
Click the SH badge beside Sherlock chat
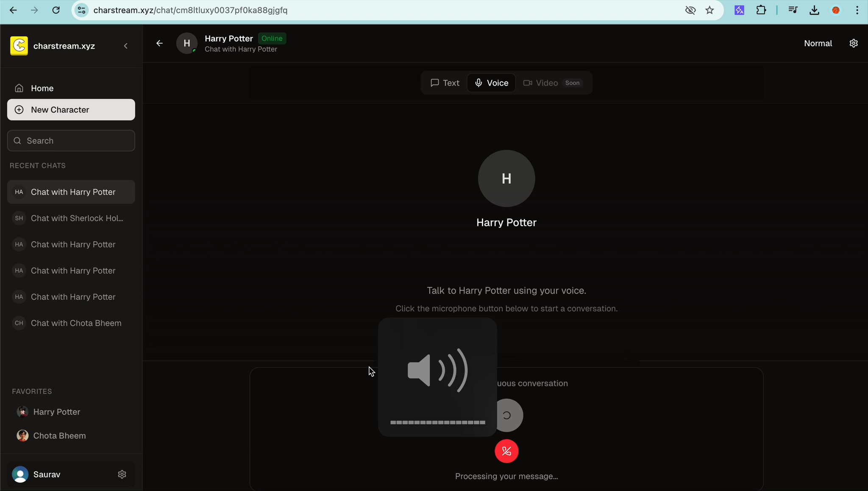click(19, 218)
